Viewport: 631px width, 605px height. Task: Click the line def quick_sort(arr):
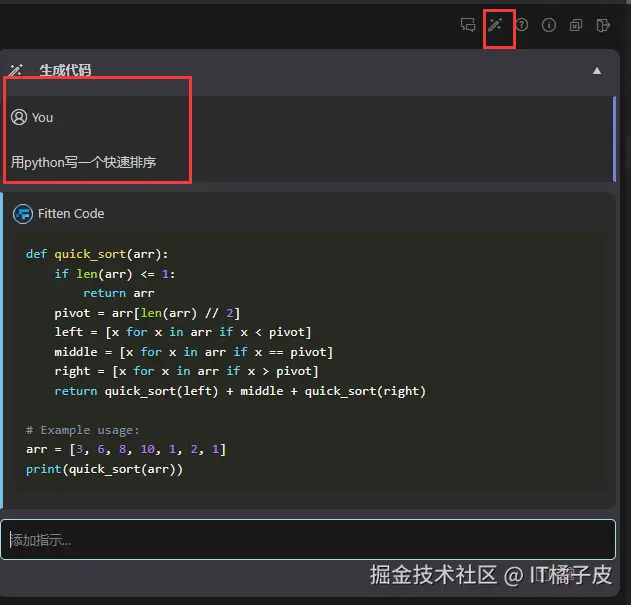97,254
